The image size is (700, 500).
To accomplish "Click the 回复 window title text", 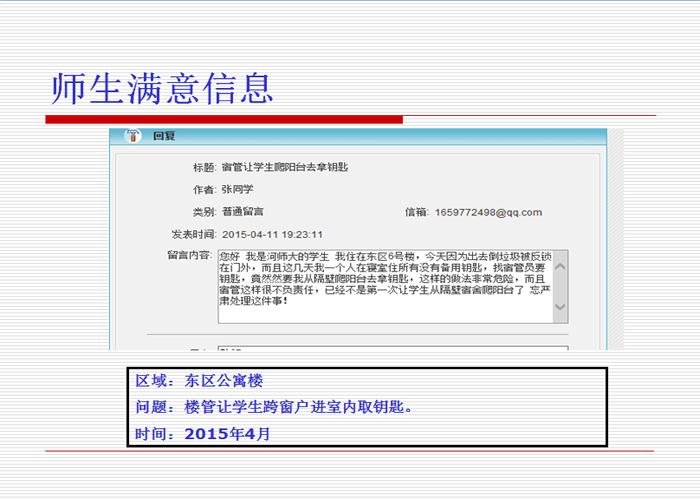I will click(164, 137).
